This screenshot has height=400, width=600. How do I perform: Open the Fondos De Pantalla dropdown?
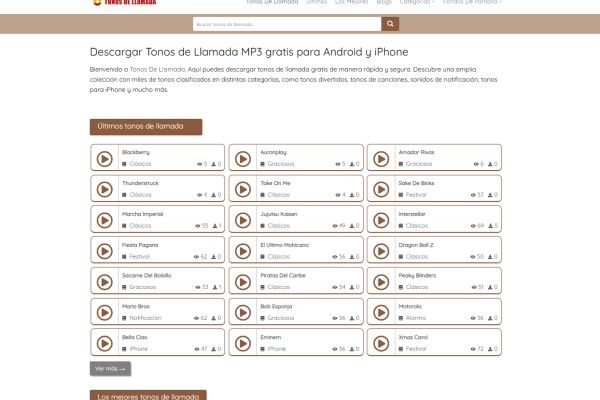click(x=472, y=2)
